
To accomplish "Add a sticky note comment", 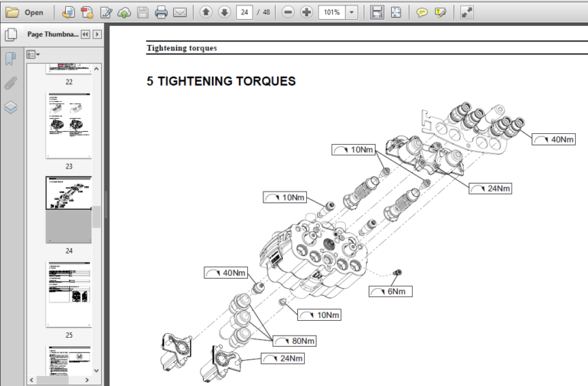I will pos(422,12).
